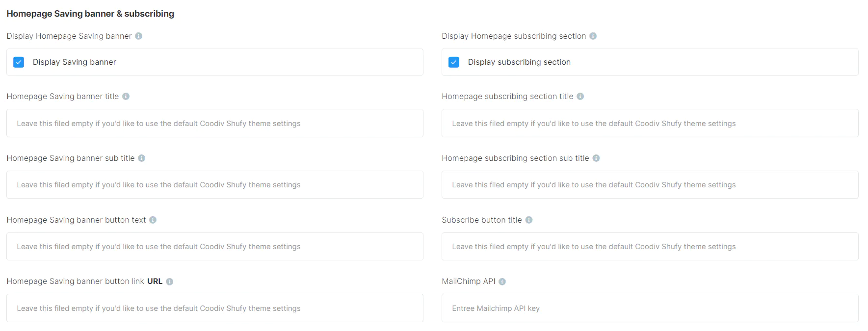This screenshot has height=331, width=868.
Task: Focus the Homepage Saving banner title field
Action: pyautogui.click(x=214, y=123)
